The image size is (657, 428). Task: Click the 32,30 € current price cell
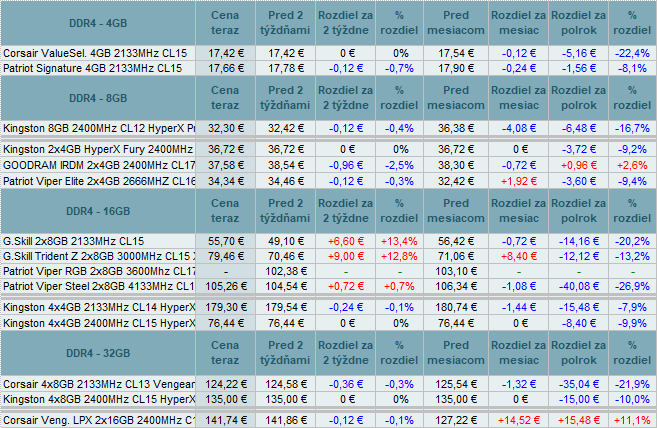tap(226, 128)
